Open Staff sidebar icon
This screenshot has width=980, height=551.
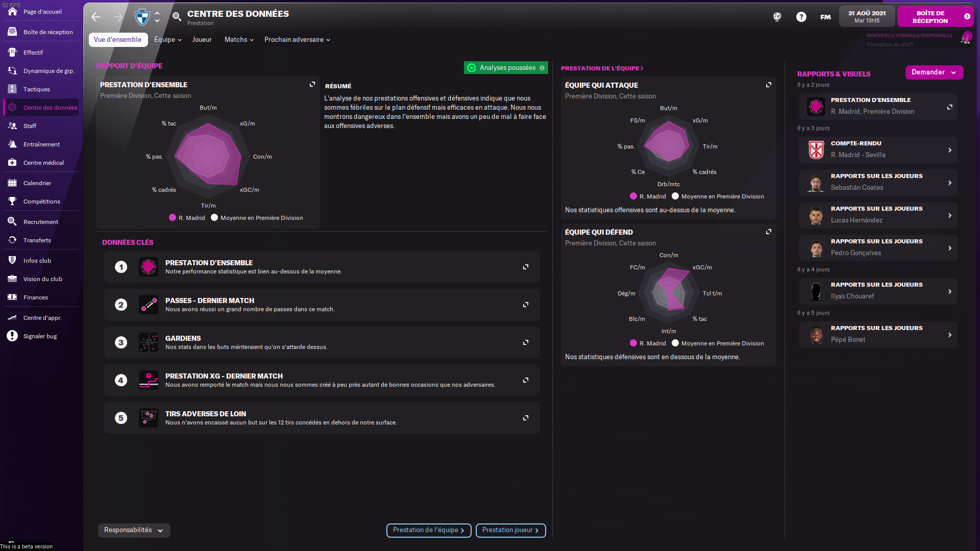(x=12, y=126)
